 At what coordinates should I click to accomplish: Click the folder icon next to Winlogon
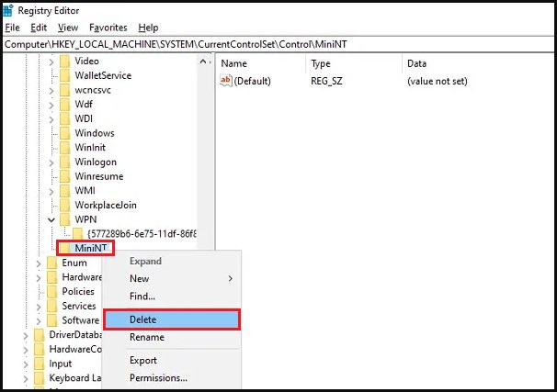click(x=64, y=162)
